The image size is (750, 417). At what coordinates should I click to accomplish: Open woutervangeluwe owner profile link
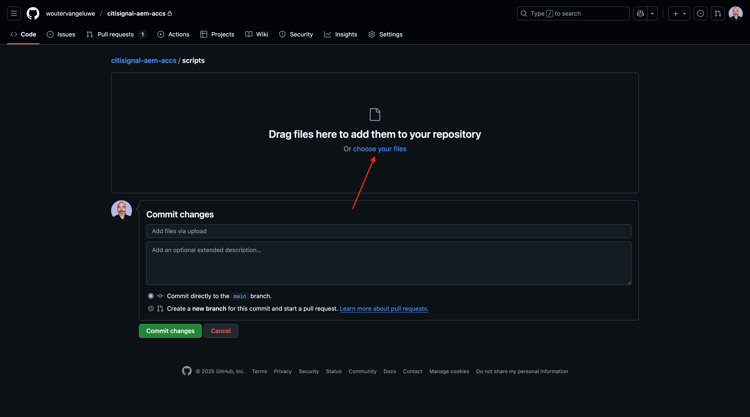[70, 13]
